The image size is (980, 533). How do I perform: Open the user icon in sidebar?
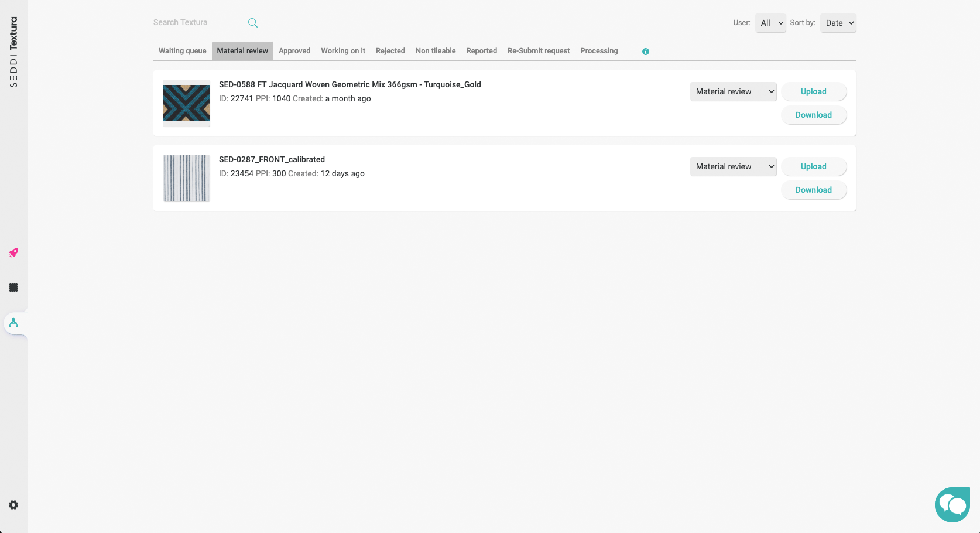(x=13, y=323)
